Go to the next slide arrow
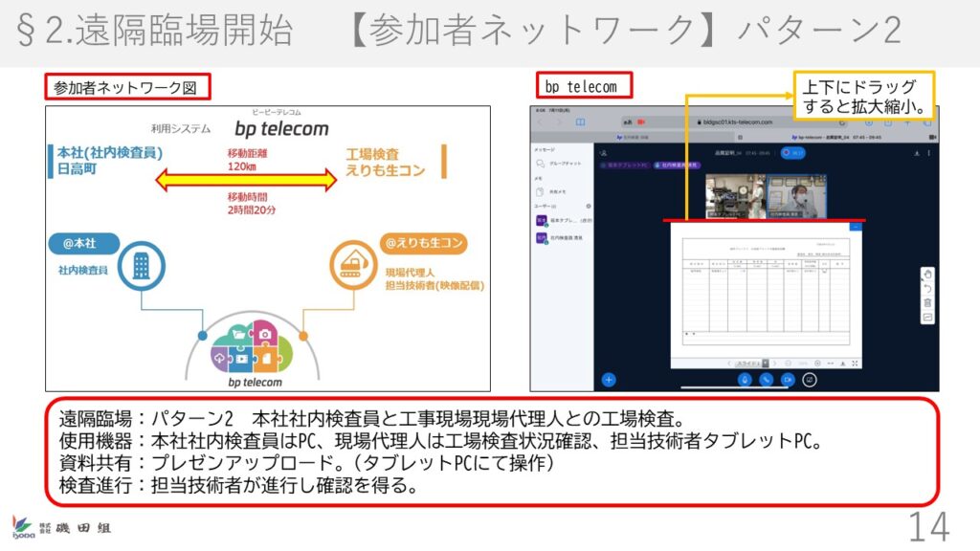 point(774,364)
